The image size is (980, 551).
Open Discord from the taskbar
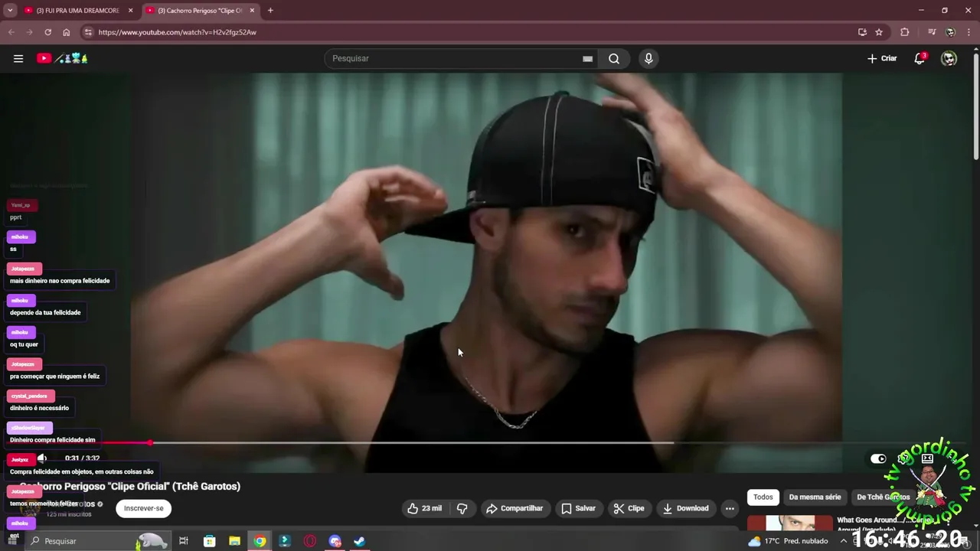(x=335, y=541)
